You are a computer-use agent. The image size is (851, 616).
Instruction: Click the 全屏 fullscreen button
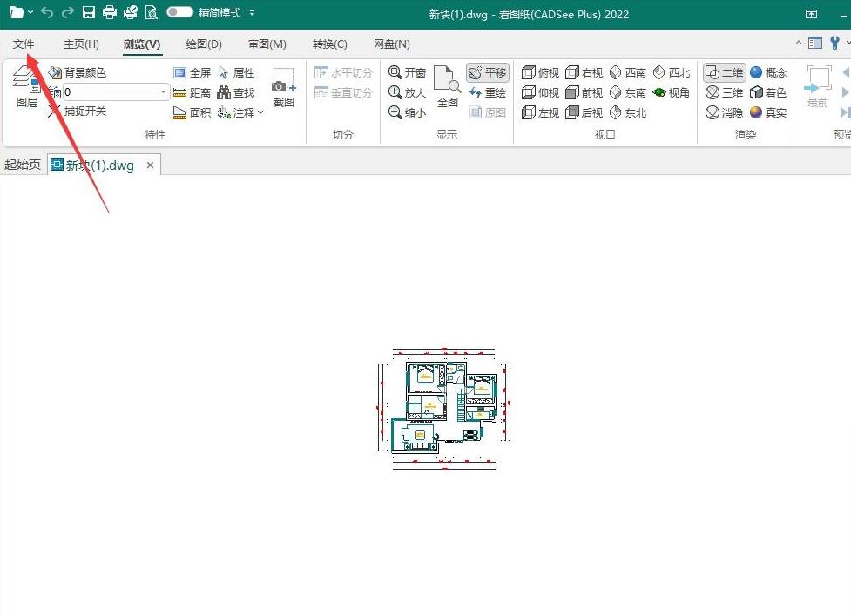click(192, 73)
